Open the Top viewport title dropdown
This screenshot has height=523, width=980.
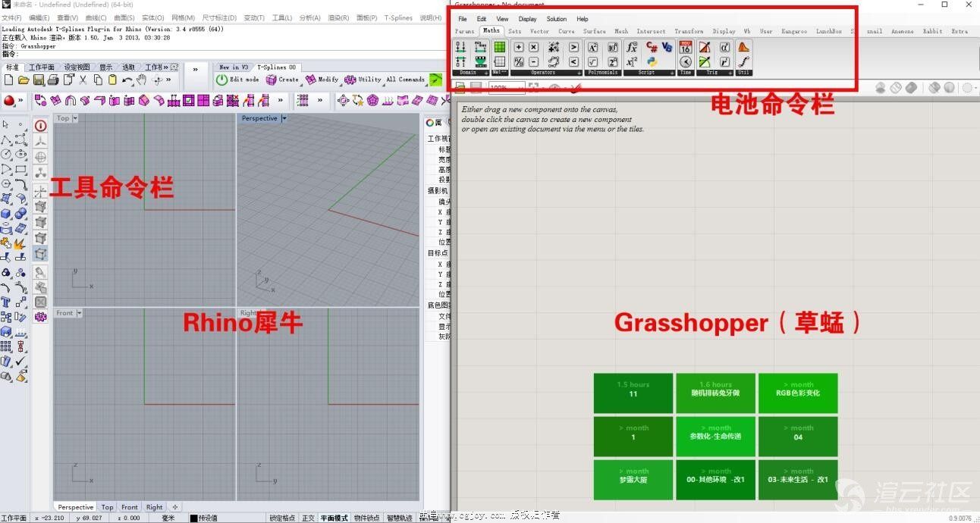click(77, 118)
